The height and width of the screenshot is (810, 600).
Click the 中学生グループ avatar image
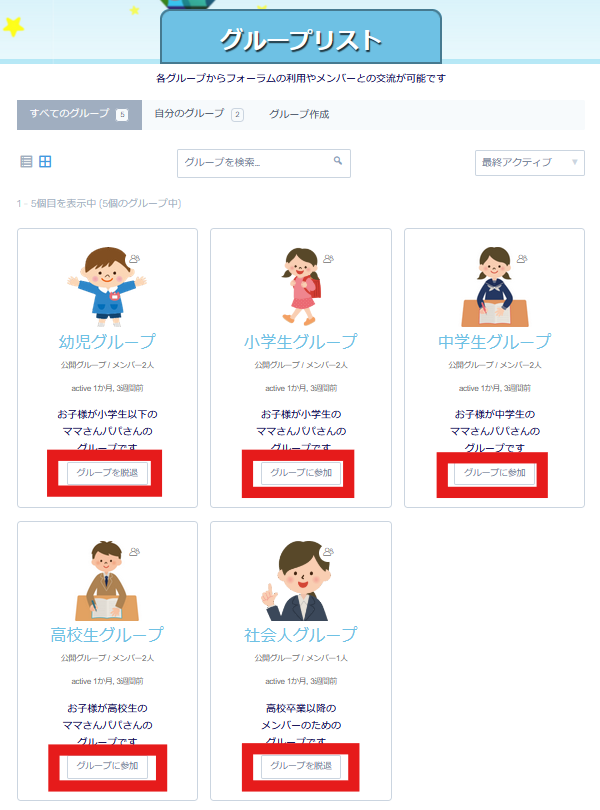(494, 285)
